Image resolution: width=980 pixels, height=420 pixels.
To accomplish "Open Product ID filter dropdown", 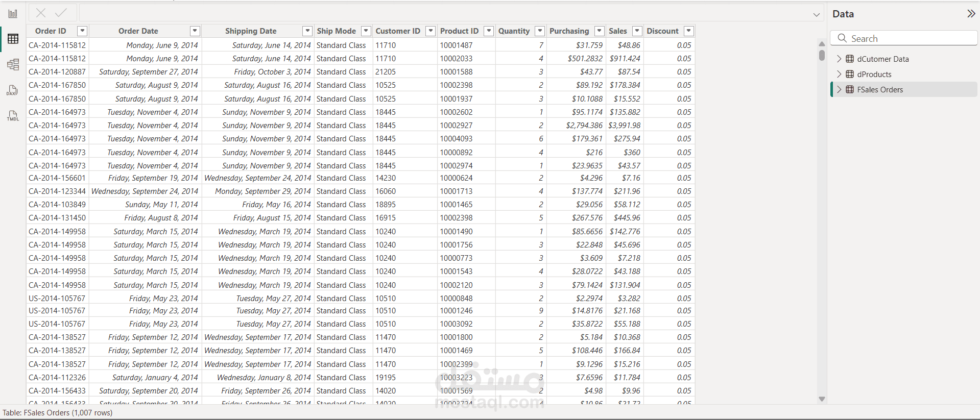I will point(489,31).
